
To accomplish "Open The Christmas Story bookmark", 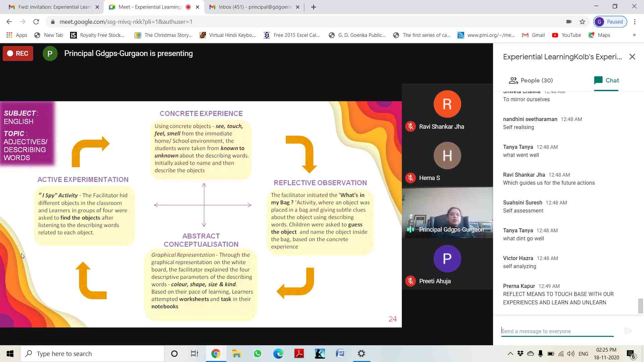I will [163, 35].
